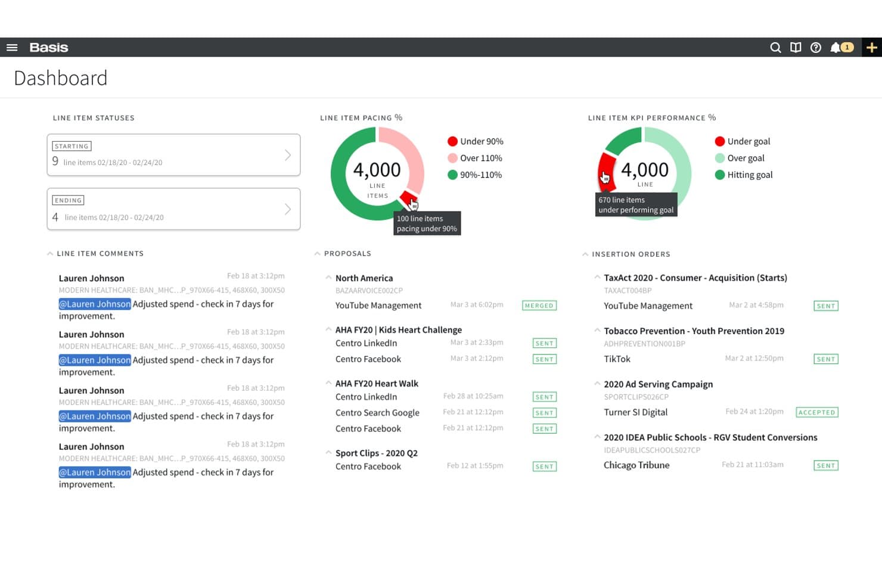Click the Under 90% red legend swatch
882x588 pixels.
tap(452, 141)
